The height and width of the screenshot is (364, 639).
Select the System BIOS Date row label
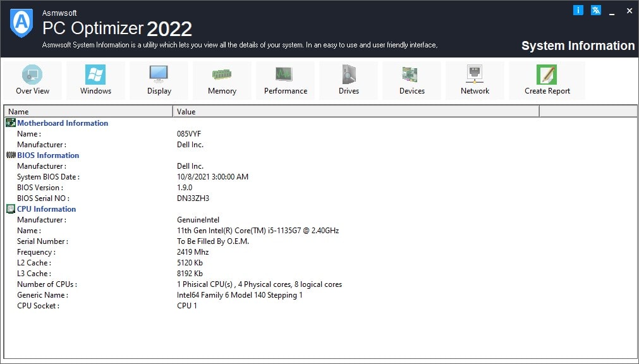[48, 177]
